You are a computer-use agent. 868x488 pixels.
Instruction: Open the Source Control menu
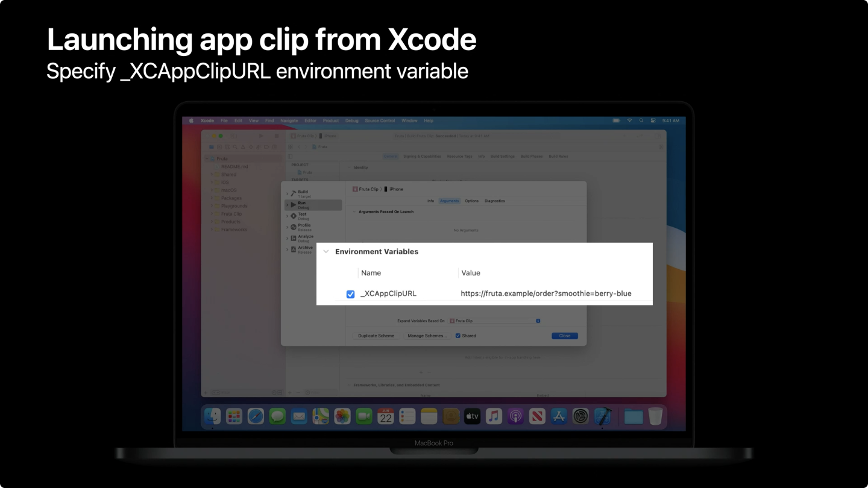(380, 120)
